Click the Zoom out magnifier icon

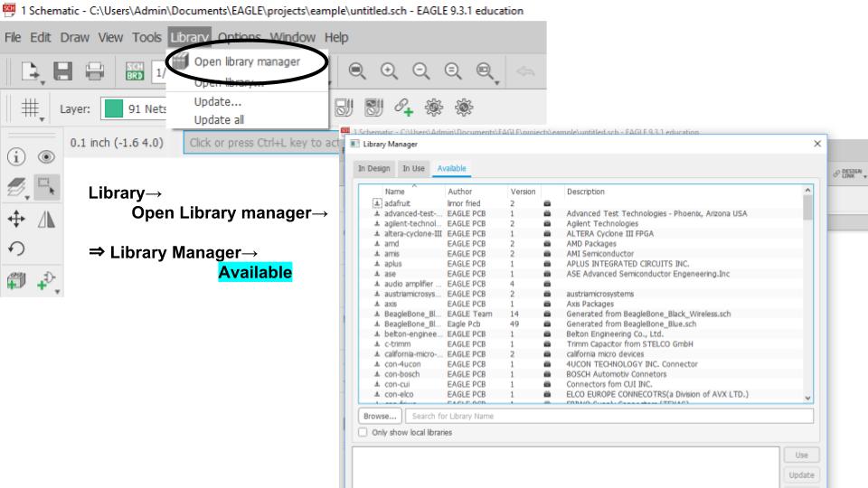tap(421, 70)
